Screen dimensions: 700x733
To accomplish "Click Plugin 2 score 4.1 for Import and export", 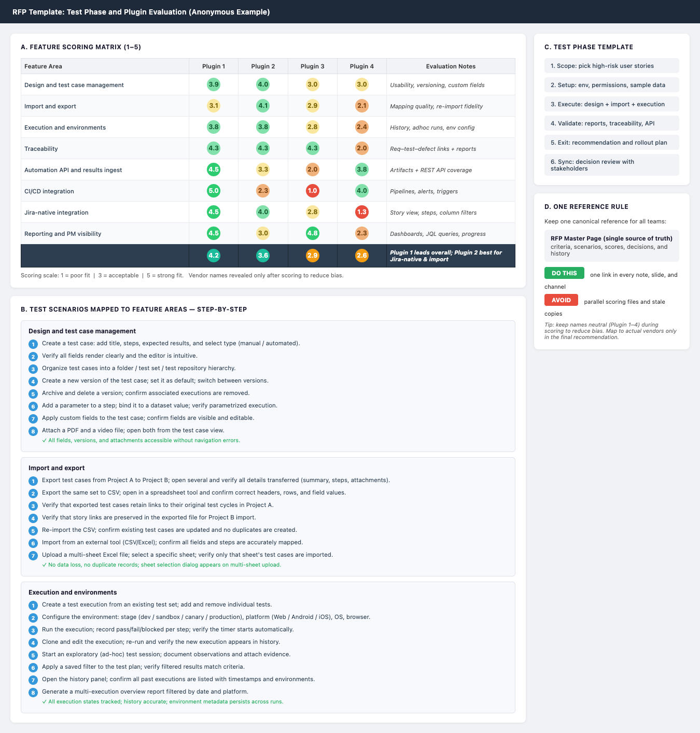I will (x=263, y=106).
